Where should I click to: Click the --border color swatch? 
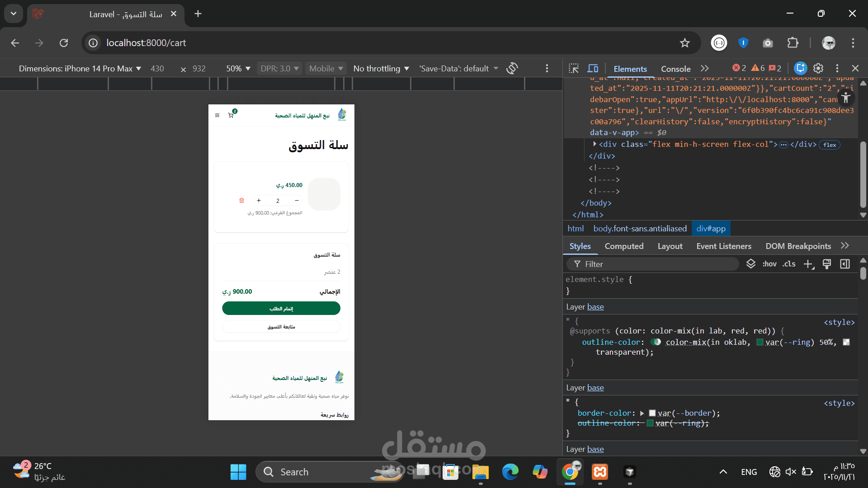652,413
